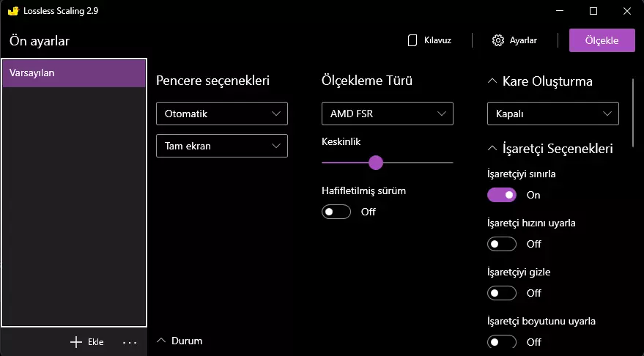Open the Otomatik window options dropdown
The image size is (644, 356).
click(x=222, y=114)
